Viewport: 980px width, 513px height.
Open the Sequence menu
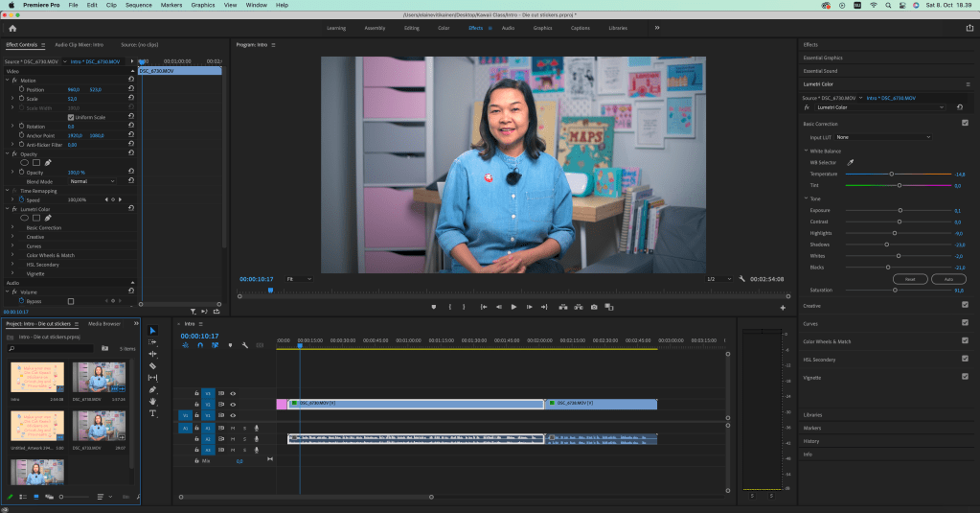(139, 5)
